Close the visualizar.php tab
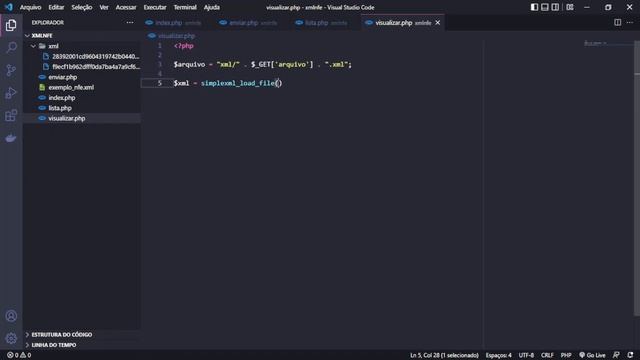640x360 pixels. 438,22
